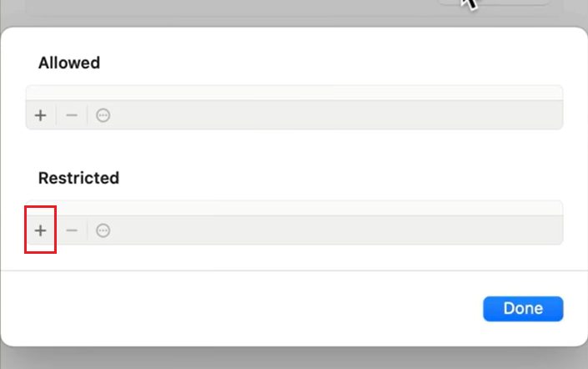Click inside the empty Restricted list

coord(294,208)
